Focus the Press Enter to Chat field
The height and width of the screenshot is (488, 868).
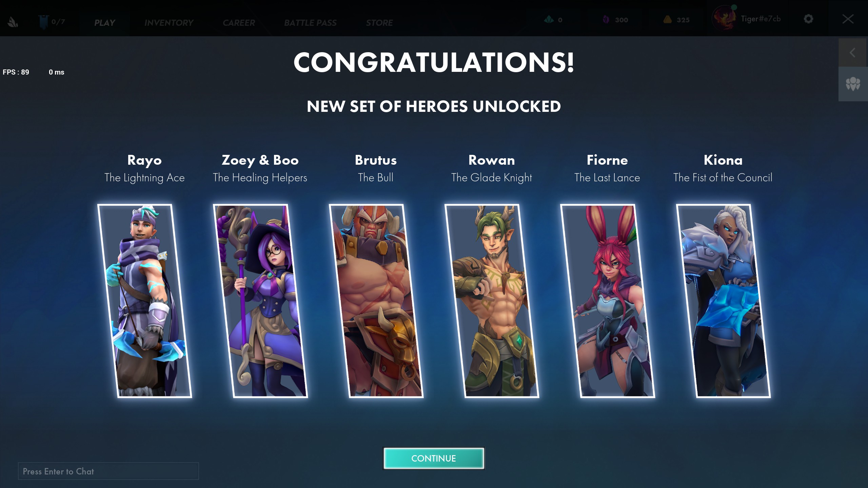108,471
